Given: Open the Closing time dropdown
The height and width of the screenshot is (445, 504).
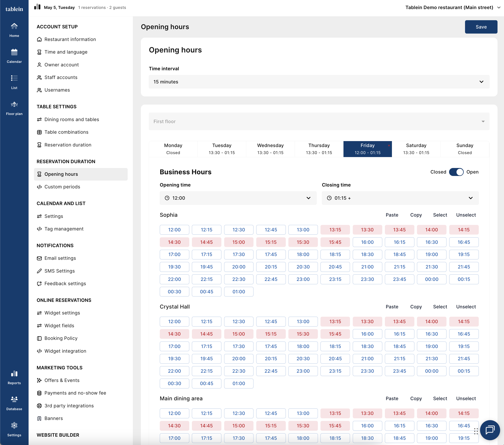Looking at the screenshot, I should point(400,198).
